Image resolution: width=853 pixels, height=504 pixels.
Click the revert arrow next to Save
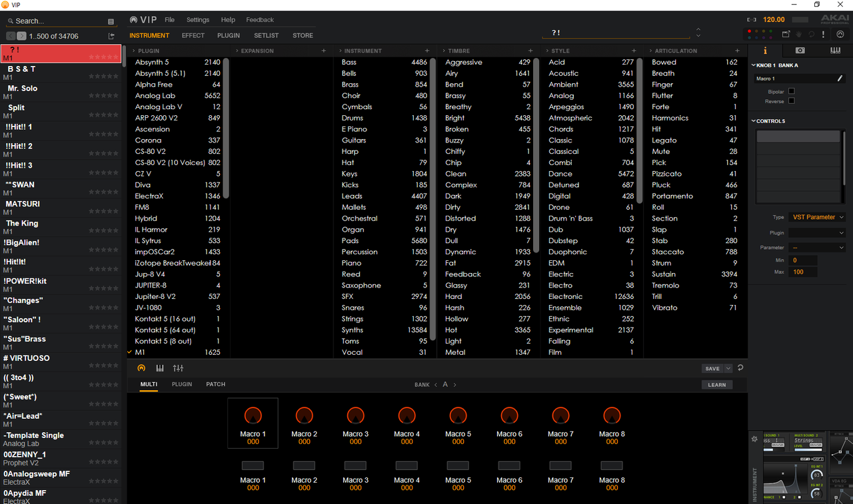point(740,368)
